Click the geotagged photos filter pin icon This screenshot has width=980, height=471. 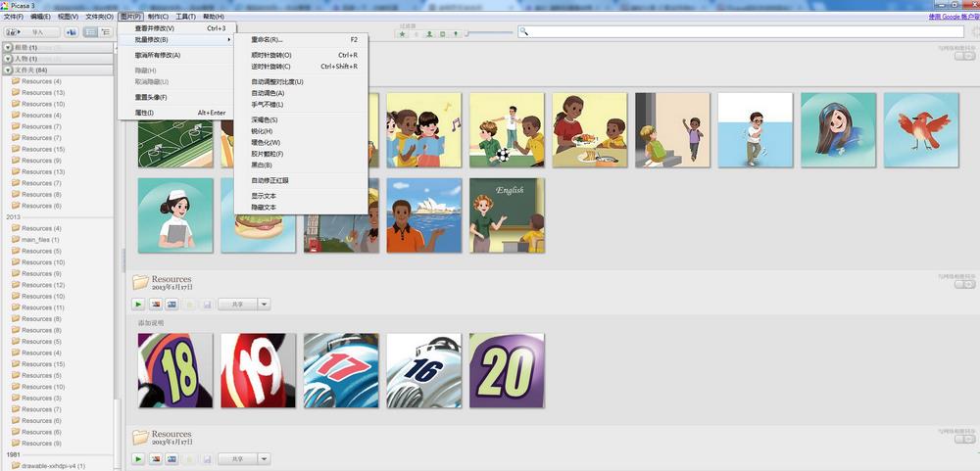(456, 33)
